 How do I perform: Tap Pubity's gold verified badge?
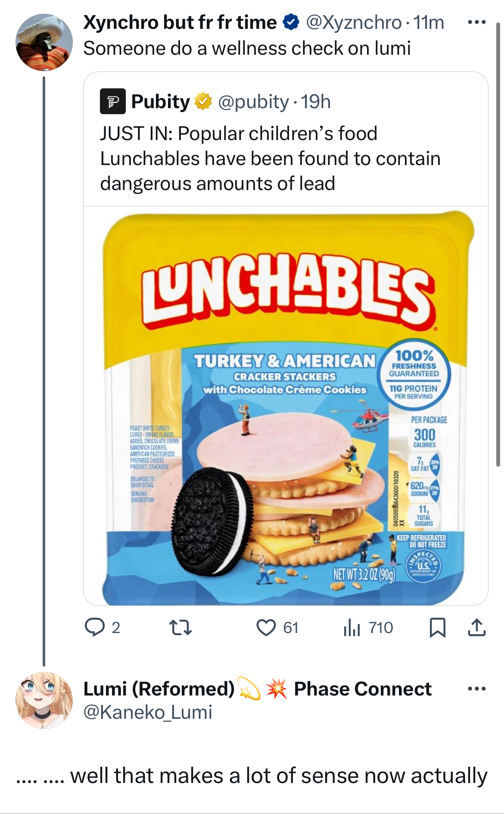[203, 102]
